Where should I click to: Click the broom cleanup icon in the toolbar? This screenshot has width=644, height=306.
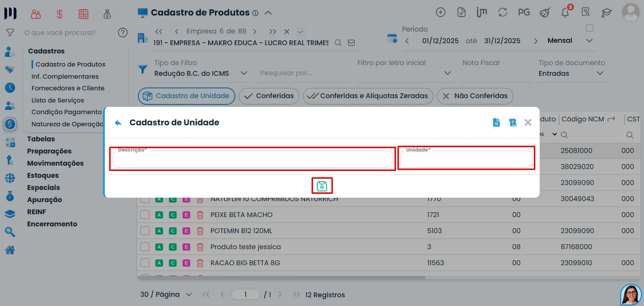coord(545,13)
